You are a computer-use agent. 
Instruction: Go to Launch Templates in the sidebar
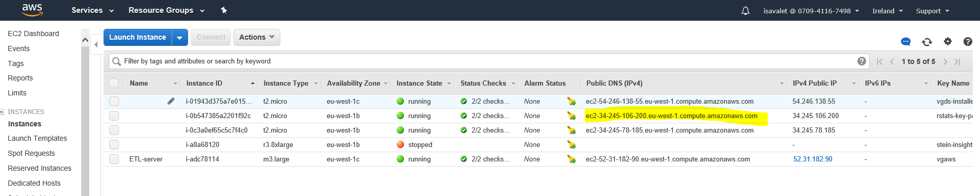coord(37,138)
